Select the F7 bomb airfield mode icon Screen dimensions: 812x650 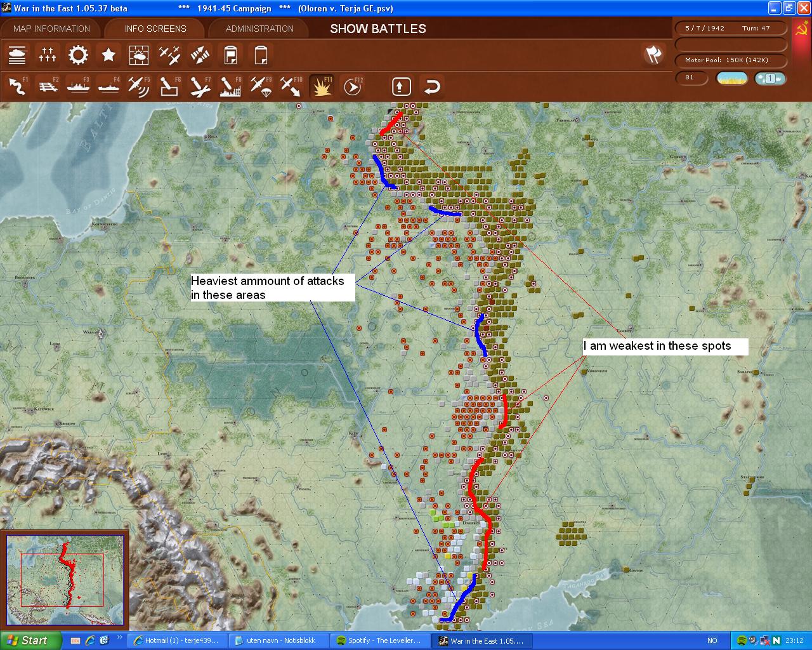click(200, 86)
